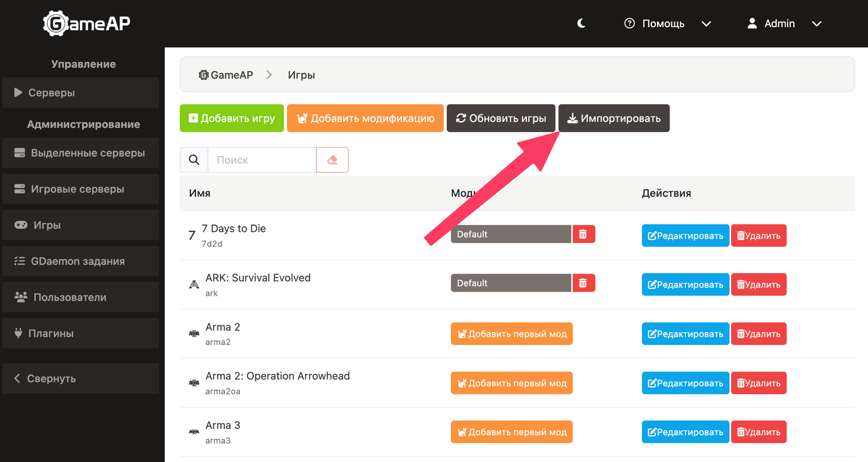Delete the Default mod of 7 Days to Die

[583, 235]
